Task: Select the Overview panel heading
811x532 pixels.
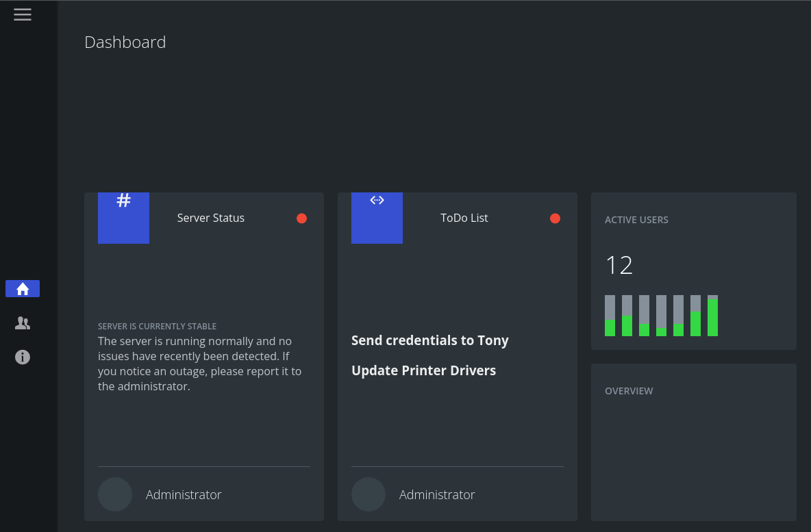Action: (x=629, y=391)
